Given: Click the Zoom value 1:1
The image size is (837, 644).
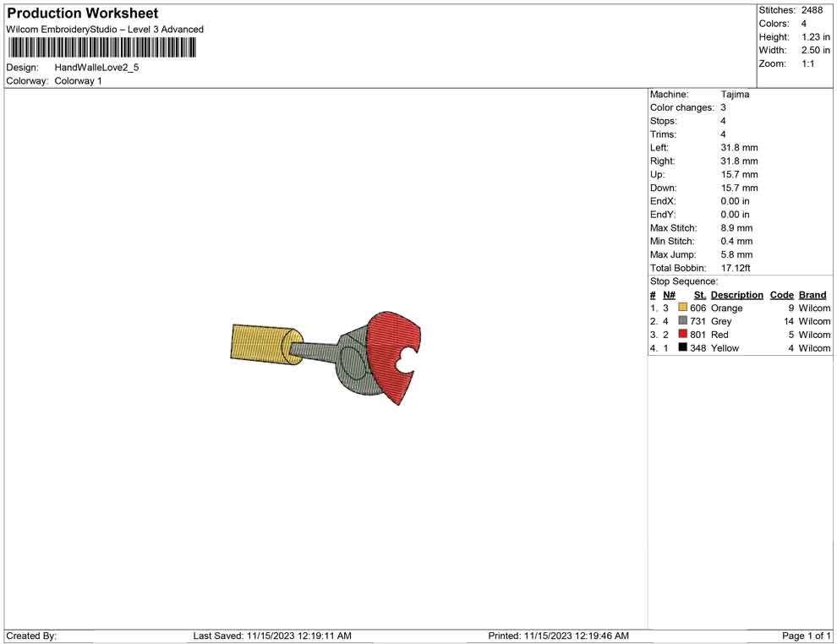Looking at the screenshot, I should (808, 63).
